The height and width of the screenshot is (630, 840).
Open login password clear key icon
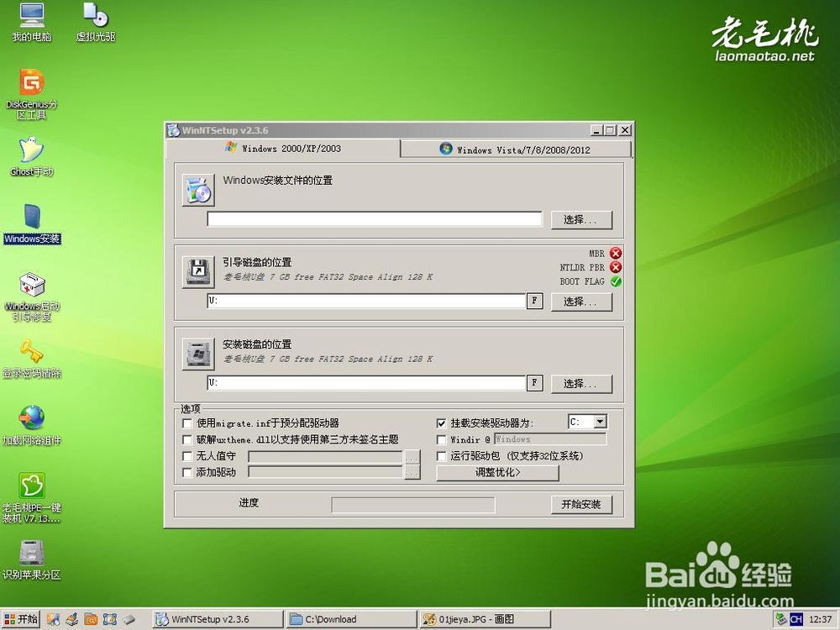[x=32, y=359]
